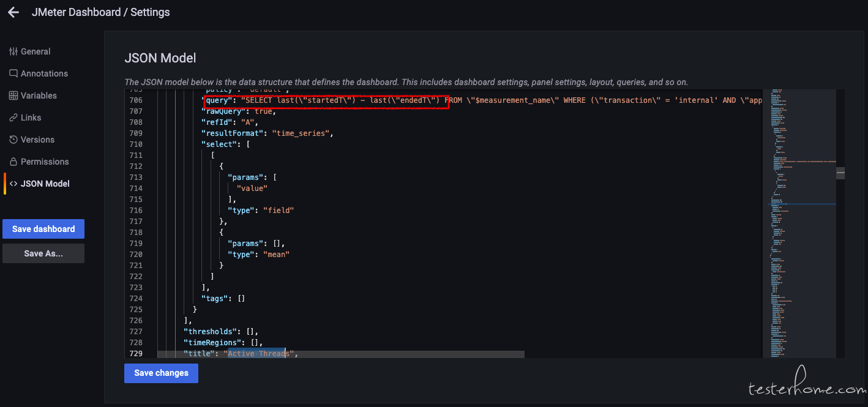Click the "value" string in the editor

pyautogui.click(x=252, y=188)
